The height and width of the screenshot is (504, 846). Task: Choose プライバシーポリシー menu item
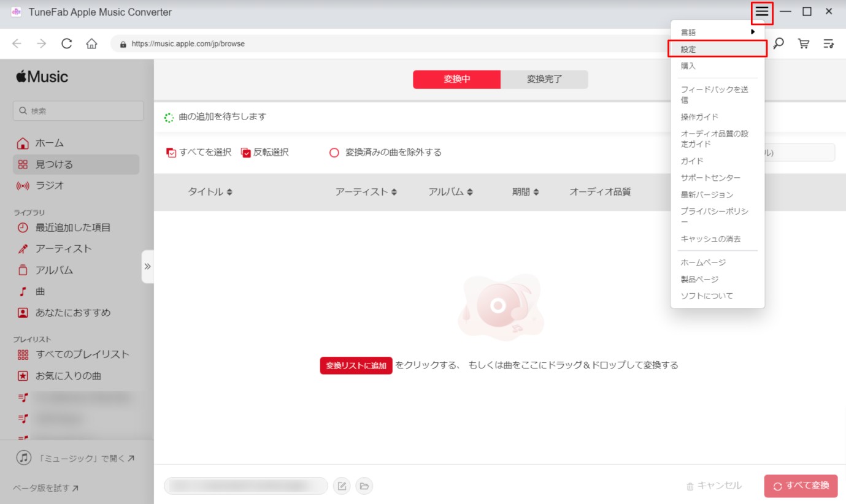tap(717, 216)
